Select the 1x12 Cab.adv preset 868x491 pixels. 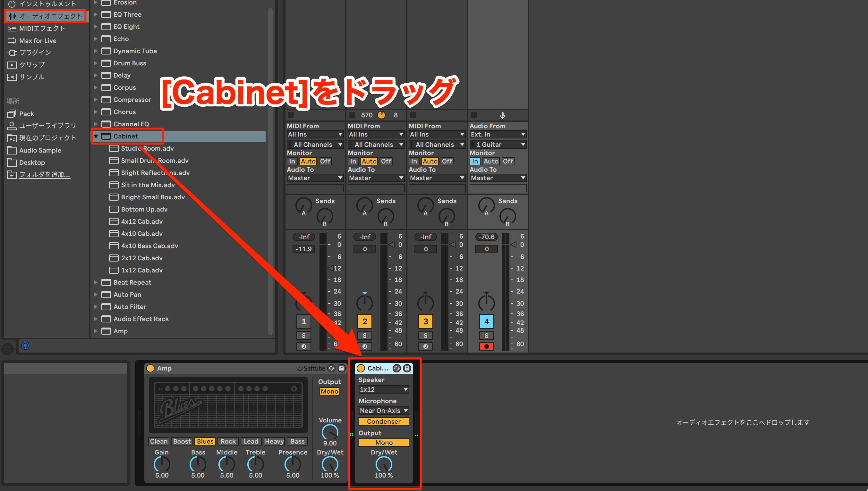pyautogui.click(x=142, y=270)
